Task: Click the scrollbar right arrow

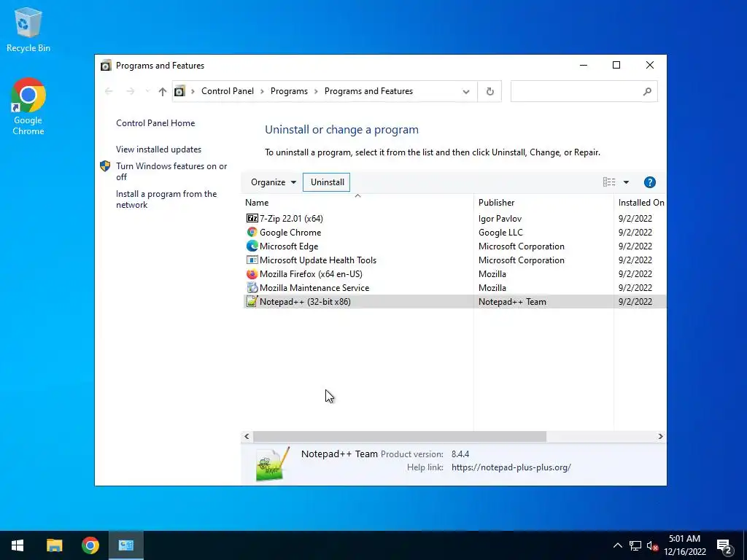Action: click(x=660, y=436)
